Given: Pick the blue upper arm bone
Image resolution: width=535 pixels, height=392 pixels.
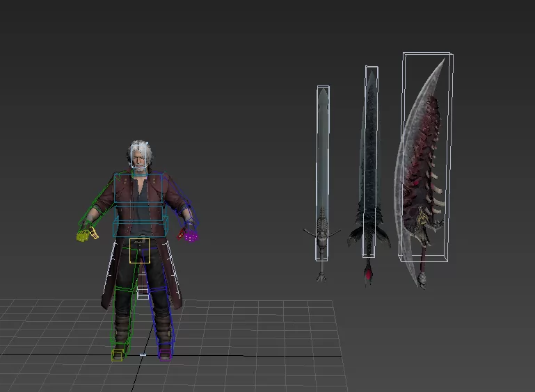Looking at the screenshot, I should 175,196.
